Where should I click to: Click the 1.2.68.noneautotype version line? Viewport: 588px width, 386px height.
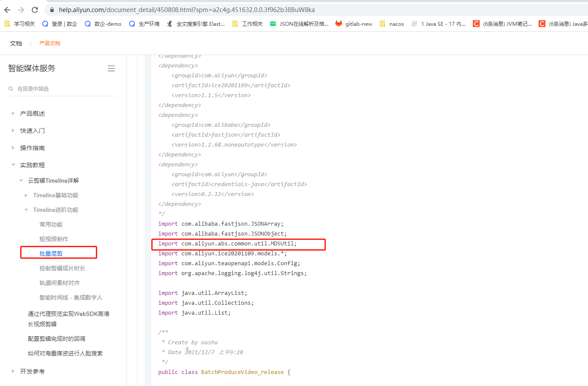click(x=234, y=145)
